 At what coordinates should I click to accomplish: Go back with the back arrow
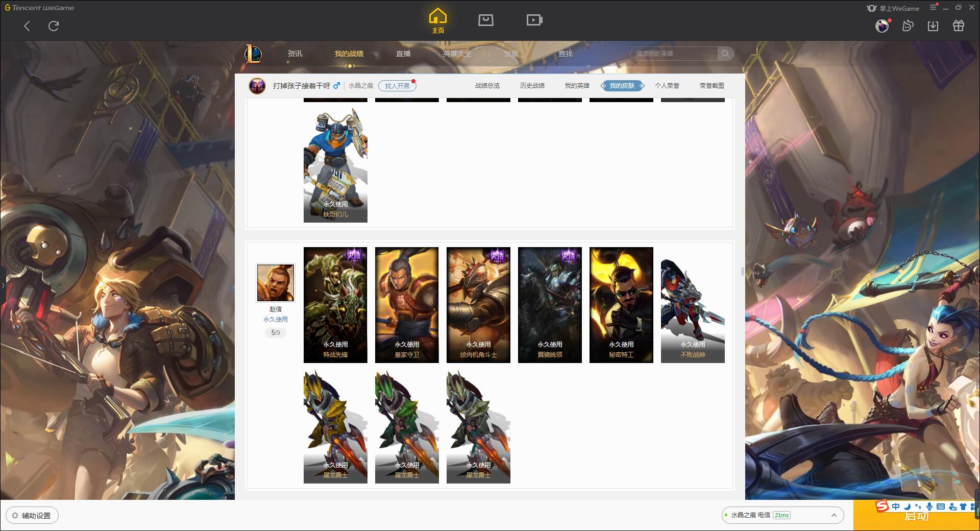coord(27,26)
